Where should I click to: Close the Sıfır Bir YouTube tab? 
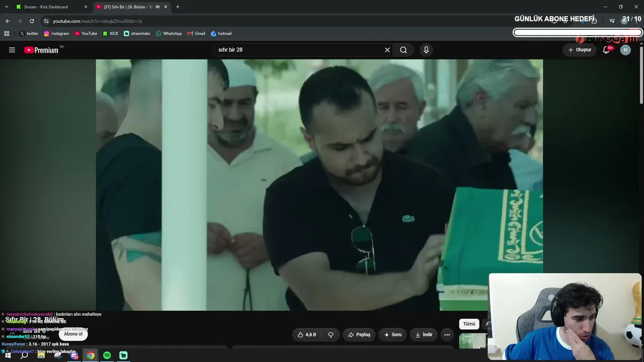[166, 7]
